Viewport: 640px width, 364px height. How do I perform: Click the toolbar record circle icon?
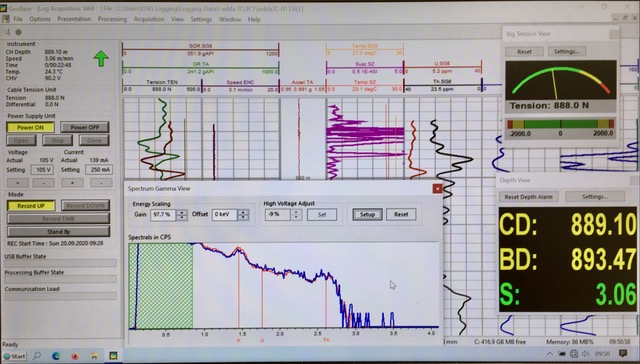18,32
